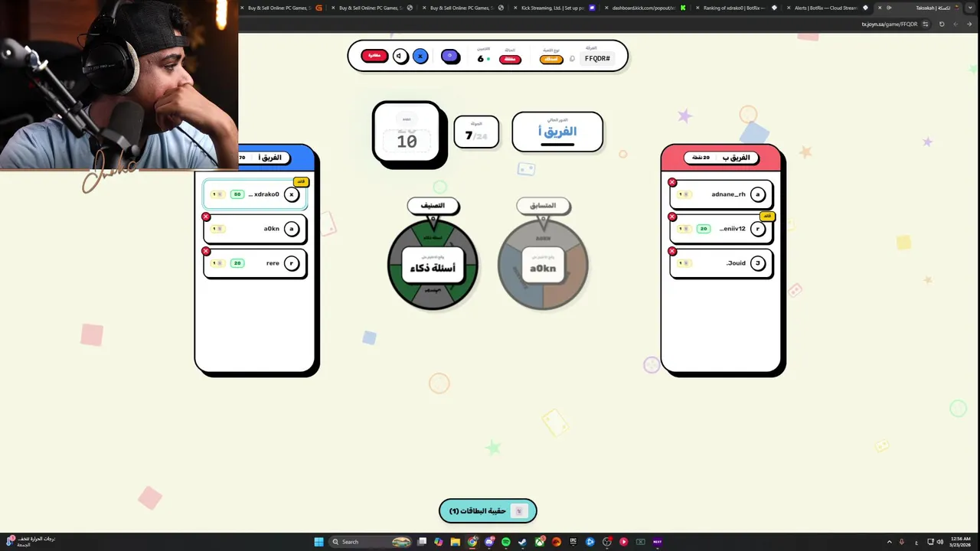980x551 pixels.
Task: Remove Jouid using the red x badge
Action: pos(672,251)
